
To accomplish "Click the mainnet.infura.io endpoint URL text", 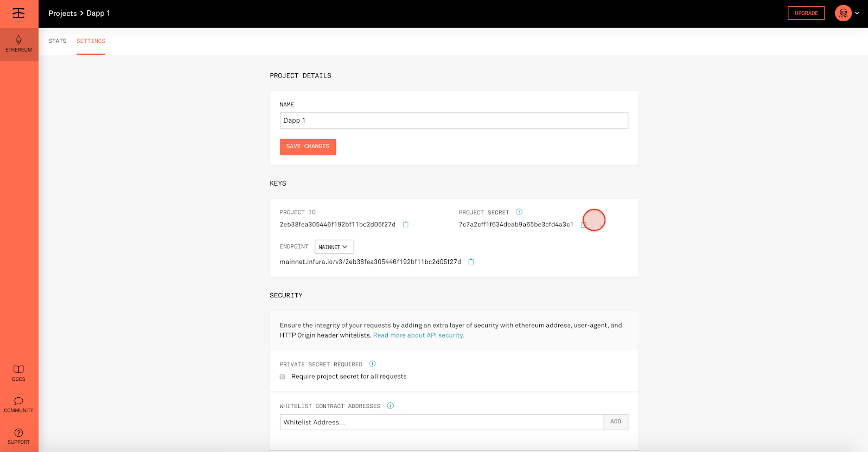I will [x=371, y=262].
